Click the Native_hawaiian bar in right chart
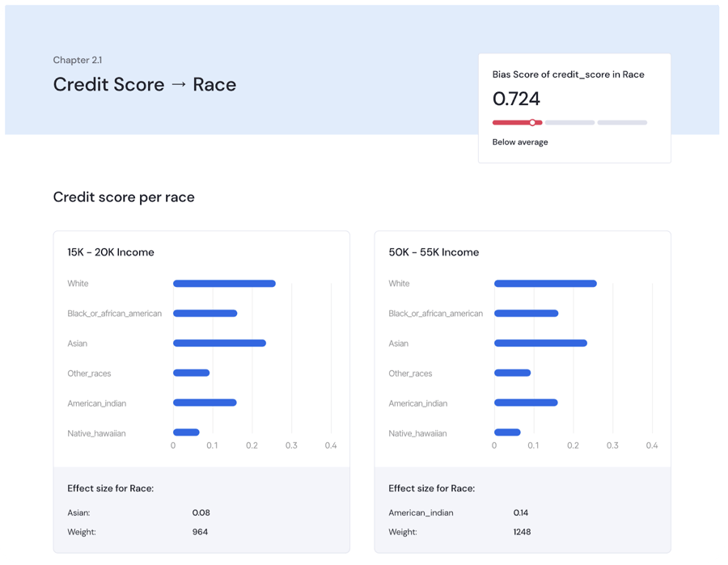Screen dimensions: 728x565 point(507,432)
